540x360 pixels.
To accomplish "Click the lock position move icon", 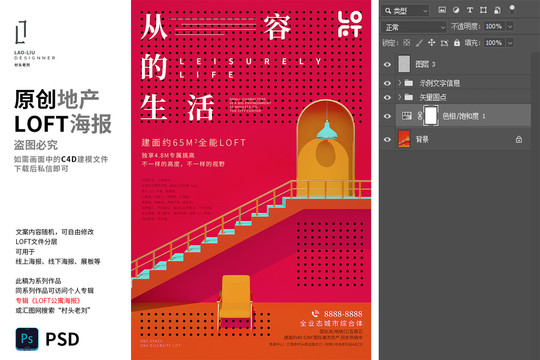I will 432,43.
